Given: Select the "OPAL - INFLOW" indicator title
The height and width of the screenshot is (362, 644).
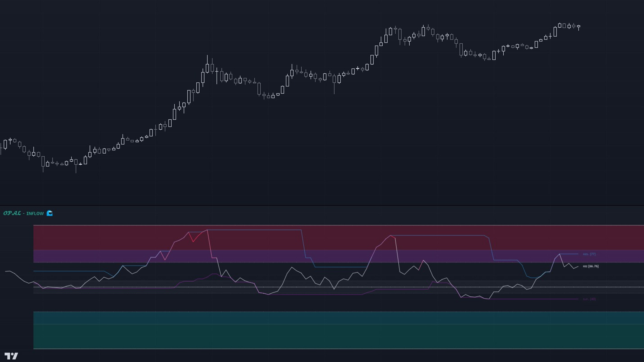Looking at the screenshot, I should tap(23, 213).
